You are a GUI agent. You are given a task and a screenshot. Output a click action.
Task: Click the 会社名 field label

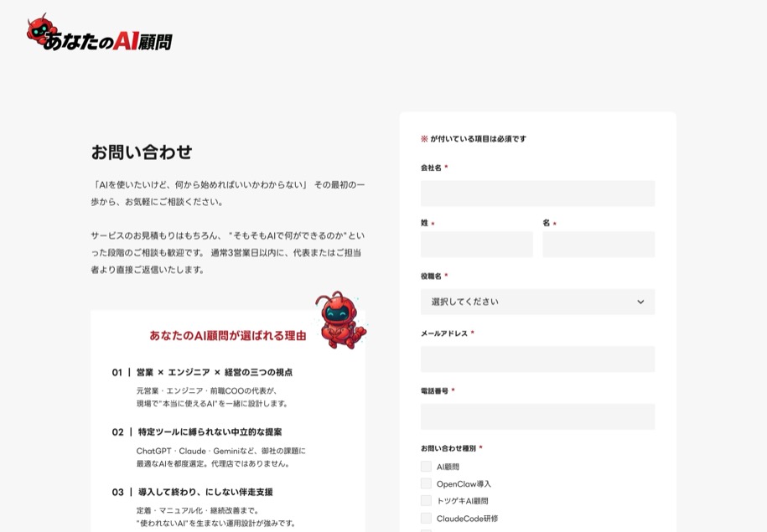point(431,168)
